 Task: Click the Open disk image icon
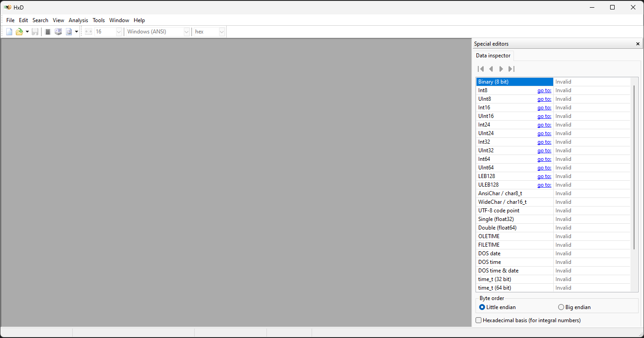pos(69,32)
